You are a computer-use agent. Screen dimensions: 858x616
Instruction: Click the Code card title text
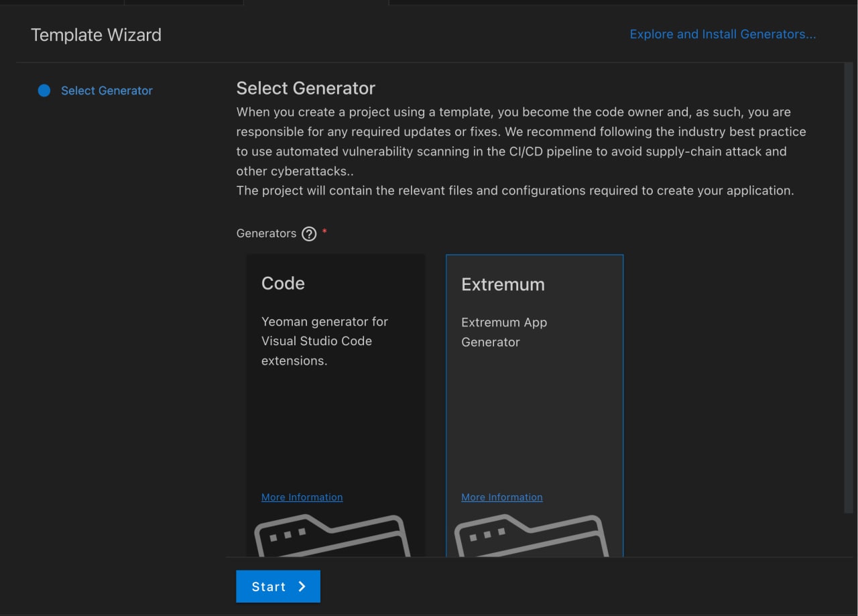[x=283, y=284]
